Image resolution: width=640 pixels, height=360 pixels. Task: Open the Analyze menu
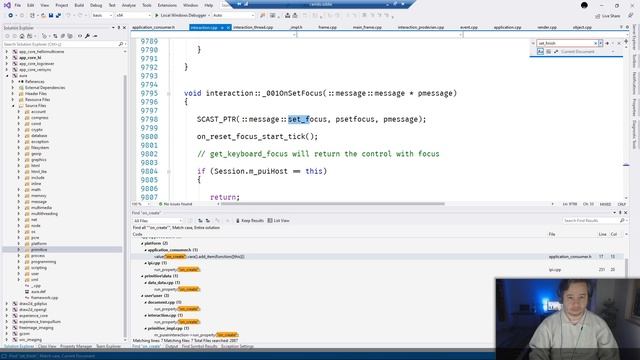(129, 5)
